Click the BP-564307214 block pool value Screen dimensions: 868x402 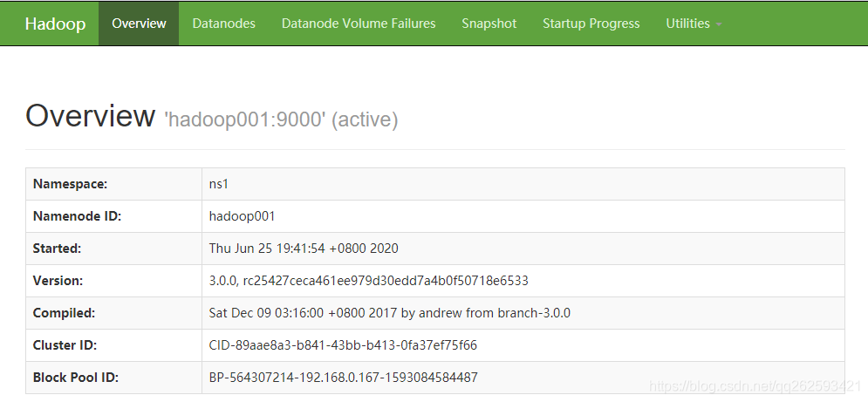click(344, 377)
